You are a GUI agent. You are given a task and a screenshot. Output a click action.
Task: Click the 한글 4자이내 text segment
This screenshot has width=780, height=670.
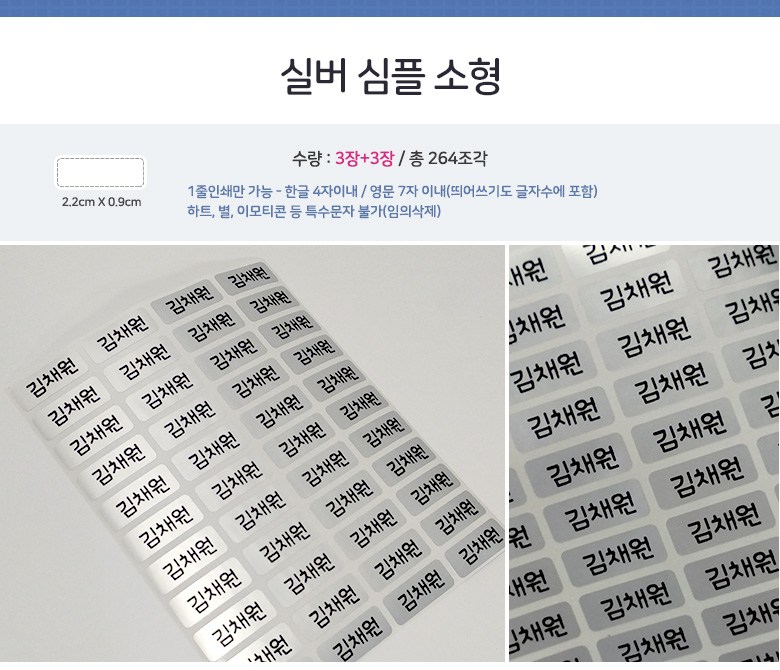point(321,191)
